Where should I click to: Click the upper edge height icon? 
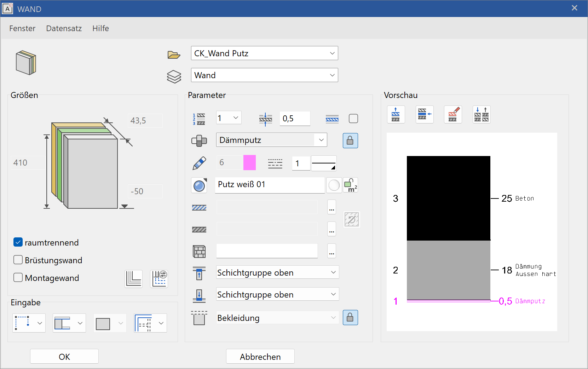click(x=199, y=273)
